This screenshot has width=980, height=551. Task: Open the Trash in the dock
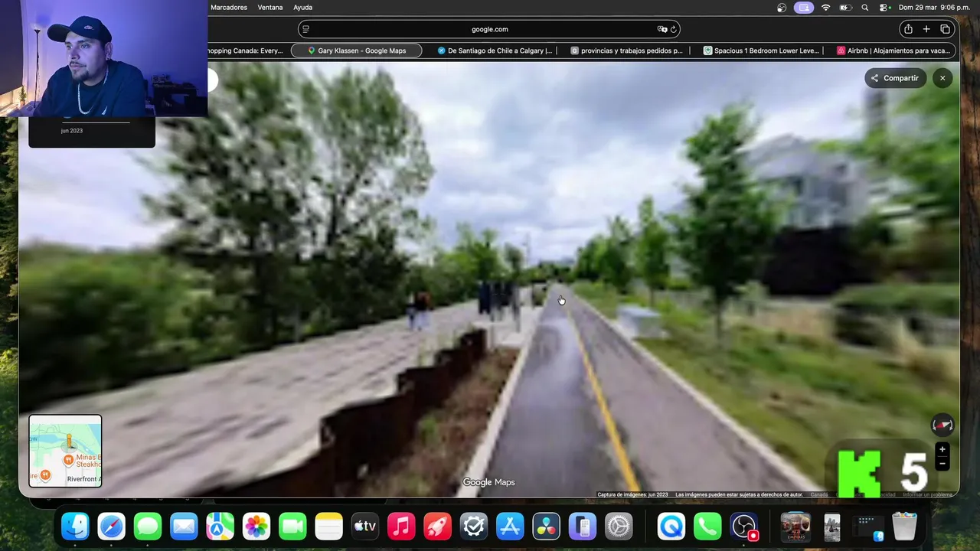point(904,527)
